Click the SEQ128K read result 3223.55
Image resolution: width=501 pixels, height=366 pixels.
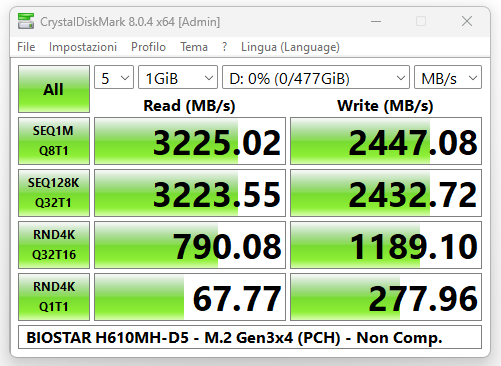tap(190, 193)
